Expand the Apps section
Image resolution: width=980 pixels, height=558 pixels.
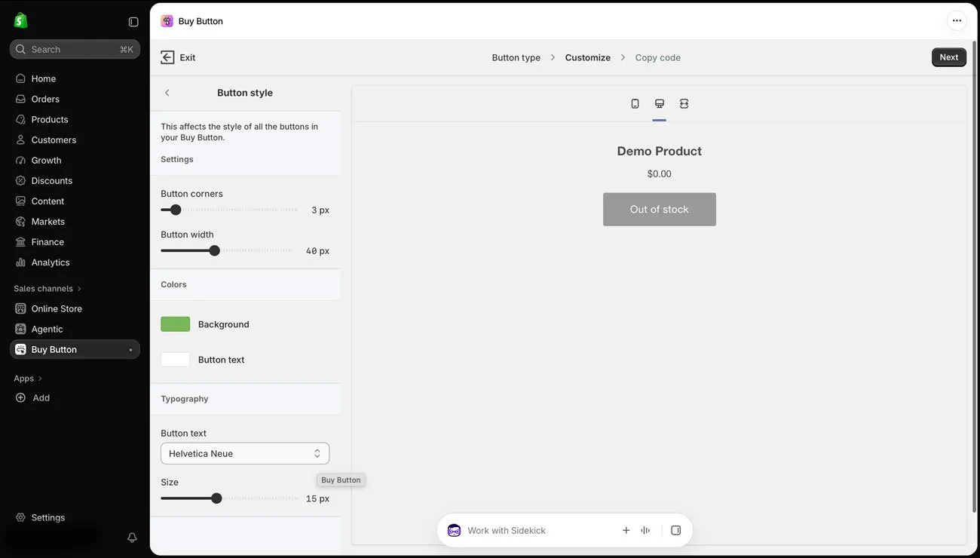(28, 379)
